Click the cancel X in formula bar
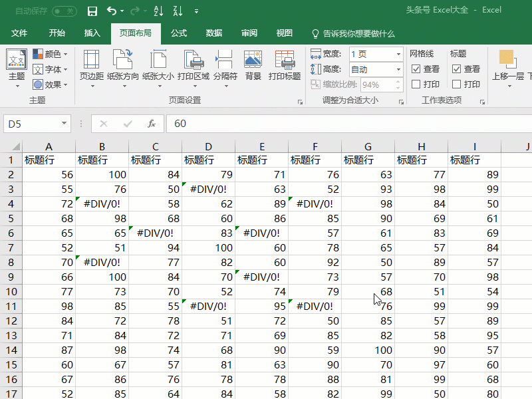 104,124
